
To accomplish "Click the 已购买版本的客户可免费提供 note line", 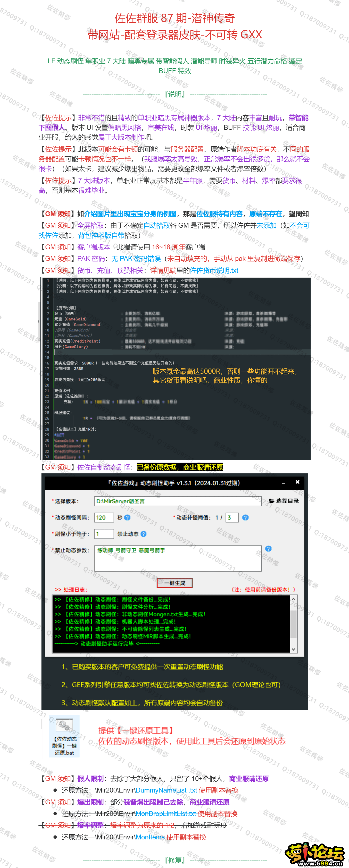I will click(x=142, y=667).
